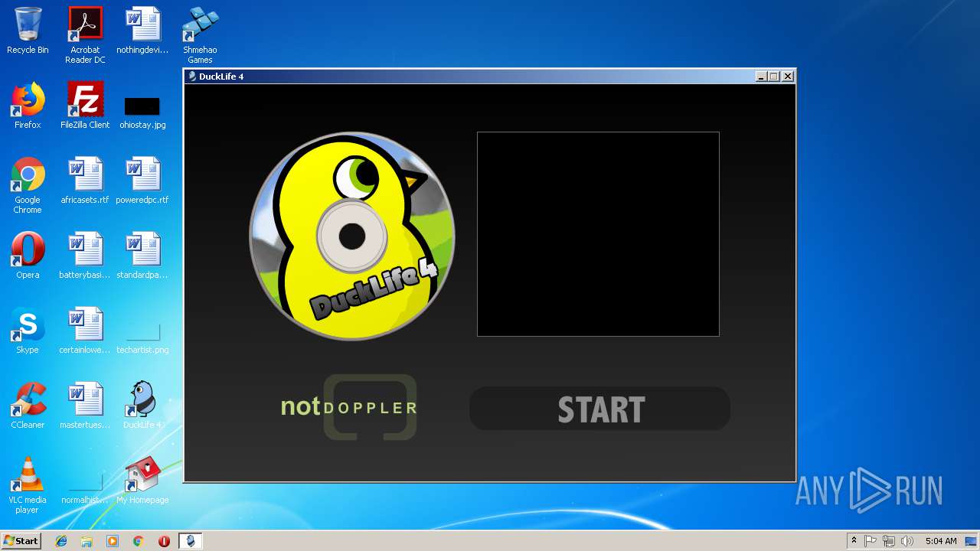The image size is (980, 551).
Task: Select the Acrobat Reader DC desktop icon
Action: [x=85, y=35]
